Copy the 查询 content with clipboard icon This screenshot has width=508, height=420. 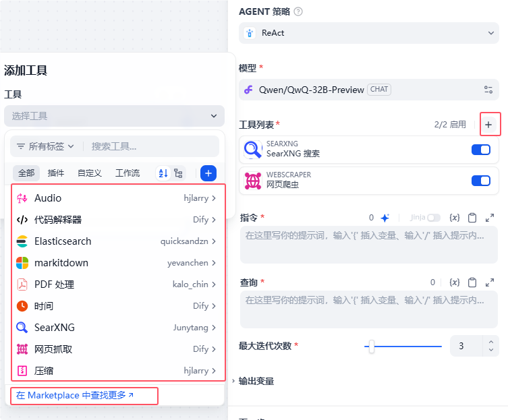point(472,282)
